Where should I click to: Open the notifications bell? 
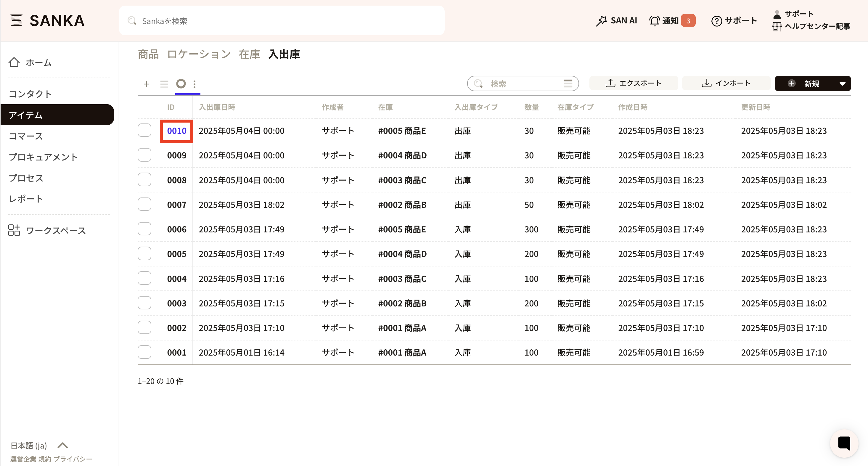click(654, 21)
